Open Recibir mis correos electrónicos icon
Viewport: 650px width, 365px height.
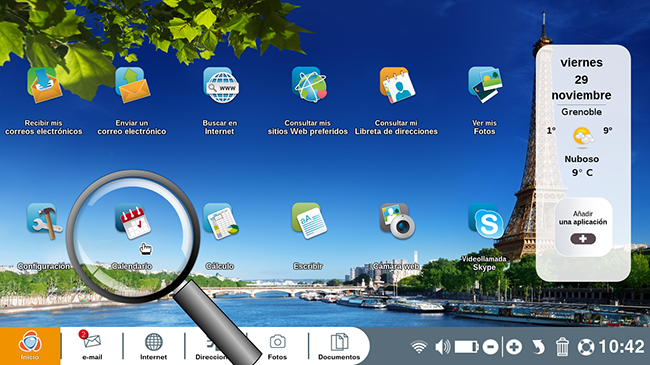click(44, 85)
